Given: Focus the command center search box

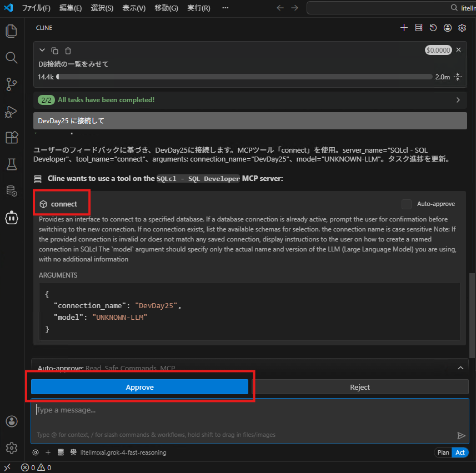Looking at the screenshot, I should click(392, 8).
